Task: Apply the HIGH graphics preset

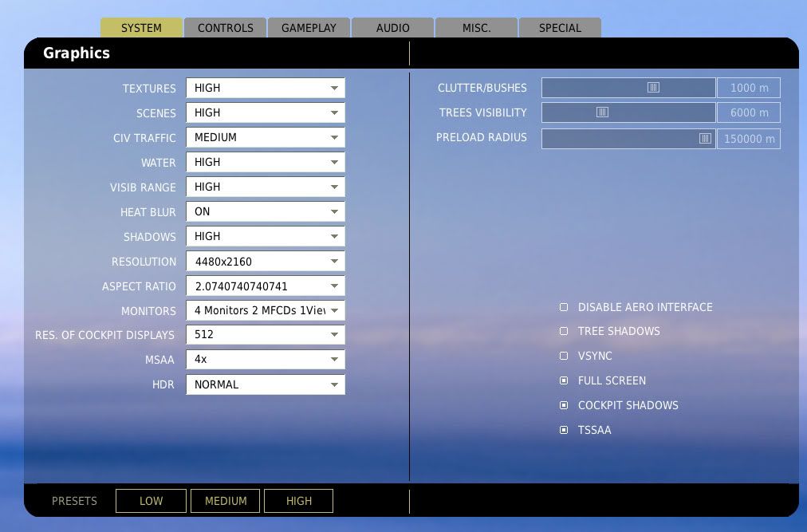Action: tap(299, 501)
